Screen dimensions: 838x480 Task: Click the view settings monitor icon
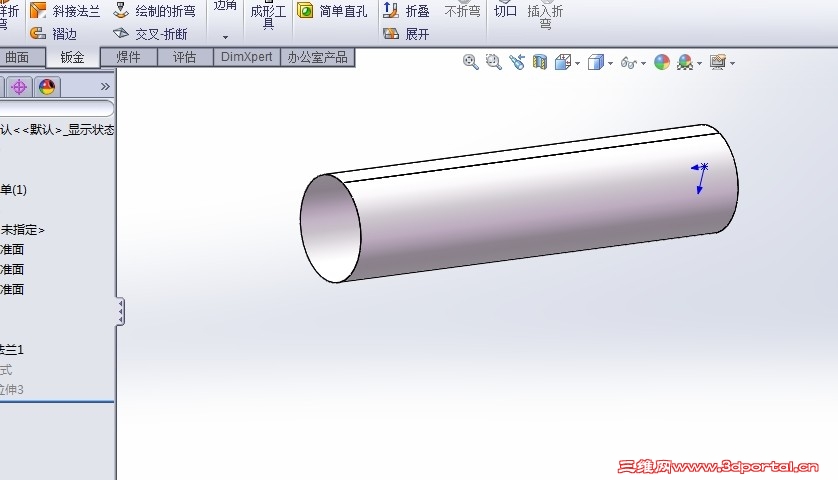tap(718, 63)
